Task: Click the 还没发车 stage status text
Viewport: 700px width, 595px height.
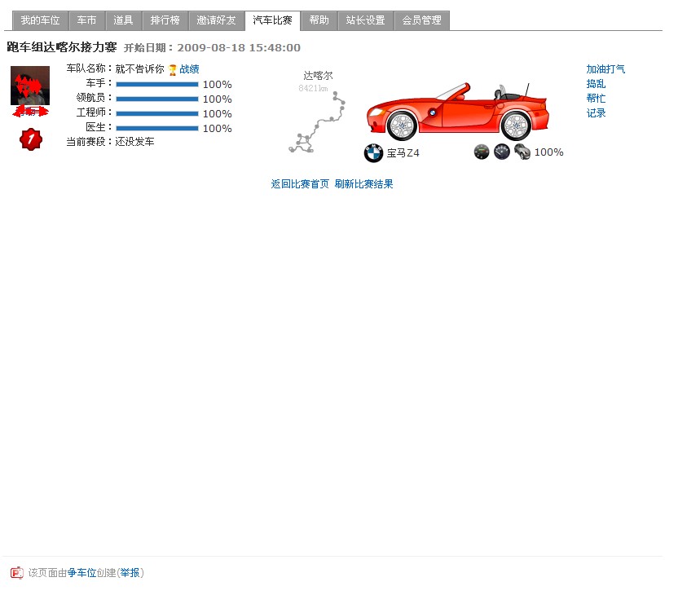Action: [134, 142]
